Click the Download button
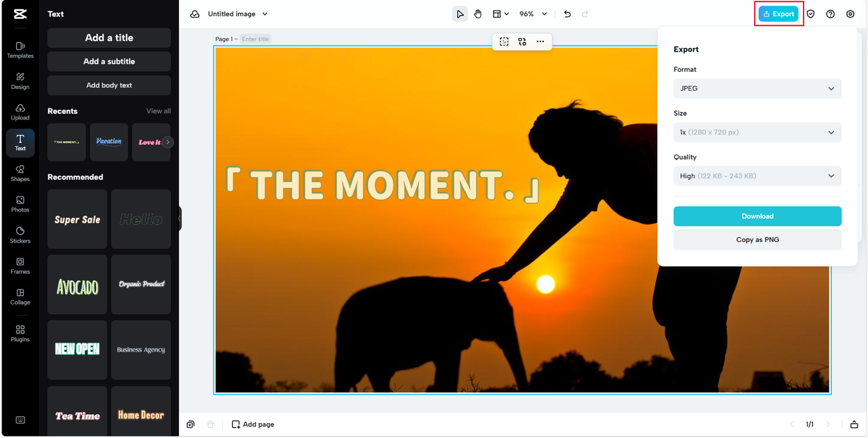868x438 pixels. (757, 216)
